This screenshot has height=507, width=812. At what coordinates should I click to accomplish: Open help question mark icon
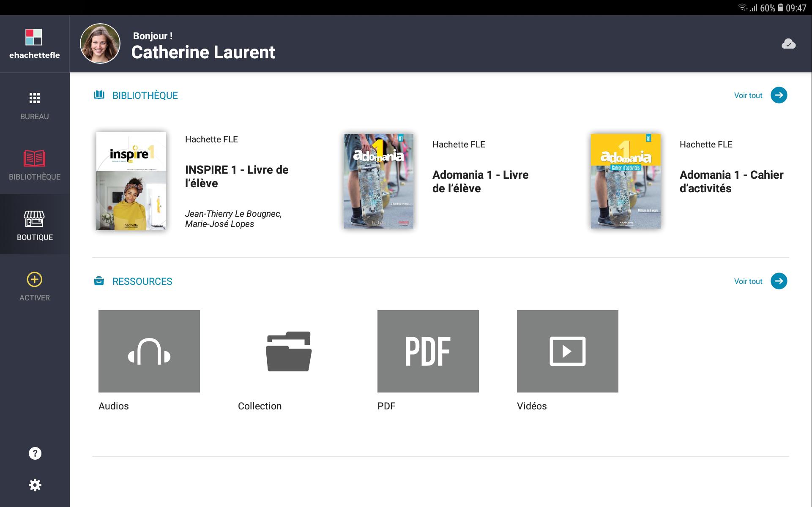click(35, 453)
